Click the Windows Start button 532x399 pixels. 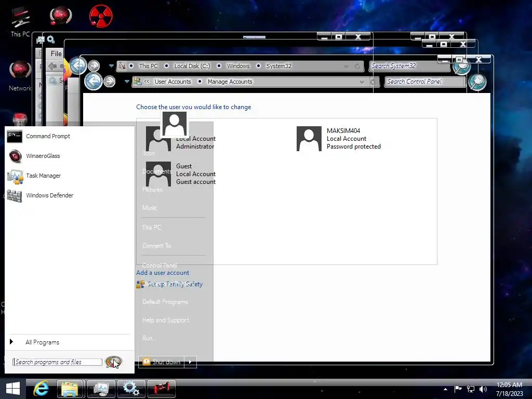tap(13, 389)
